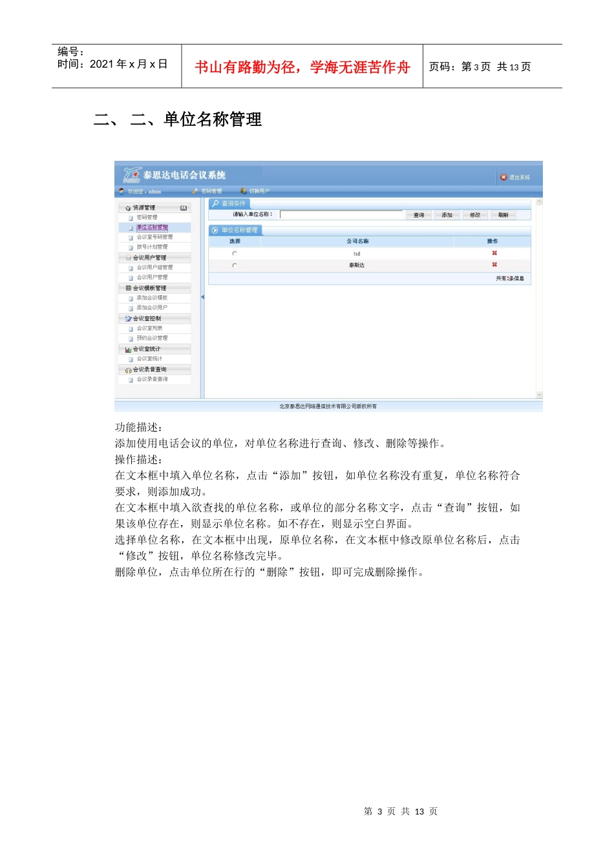Select the radio button for 泰斯达
Viewport: 614px width, 868px height.
[x=235, y=265]
